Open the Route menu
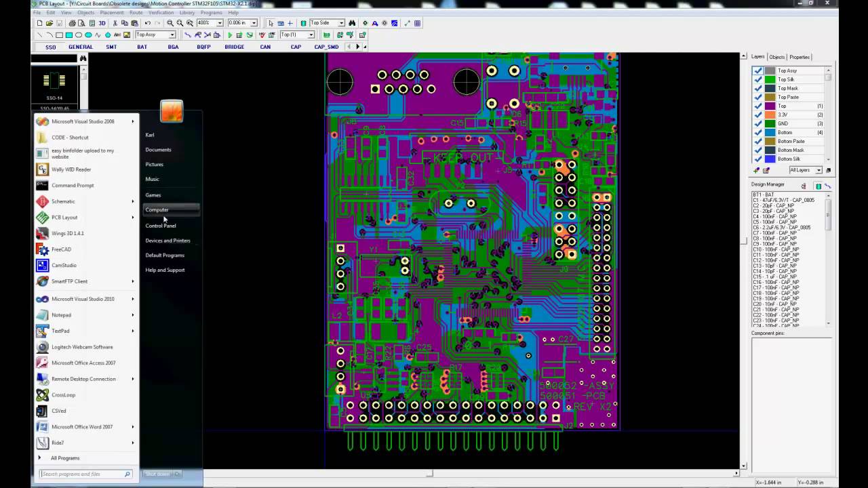 (136, 13)
